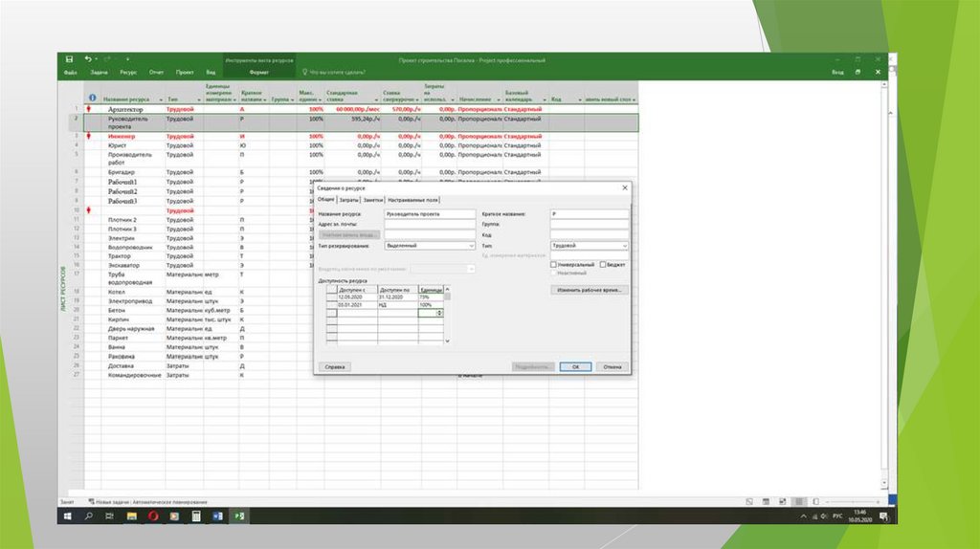Open the Заметки tab in dialog
The width and height of the screenshot is (980, 549).
pos(373,200)
